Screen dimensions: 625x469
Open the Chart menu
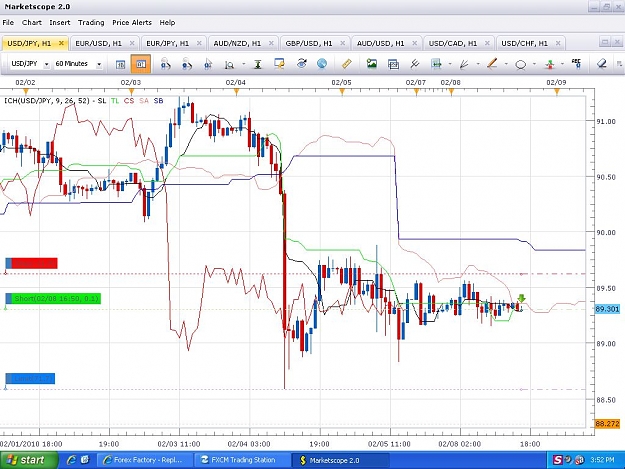pos(32,23)
